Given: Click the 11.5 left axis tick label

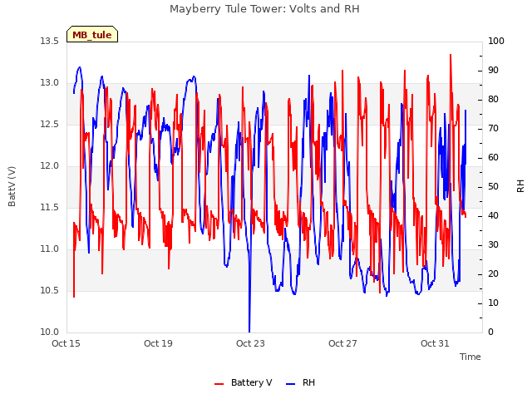Looking at the screenshot, I should click(x=50, y=208).
